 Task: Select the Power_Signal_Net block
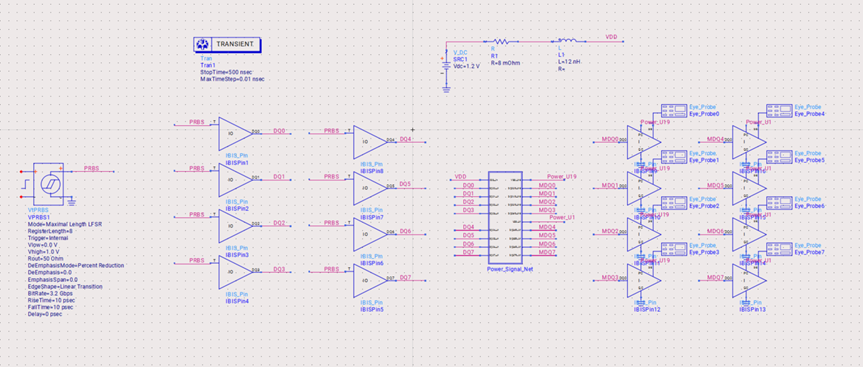point(505,218)
